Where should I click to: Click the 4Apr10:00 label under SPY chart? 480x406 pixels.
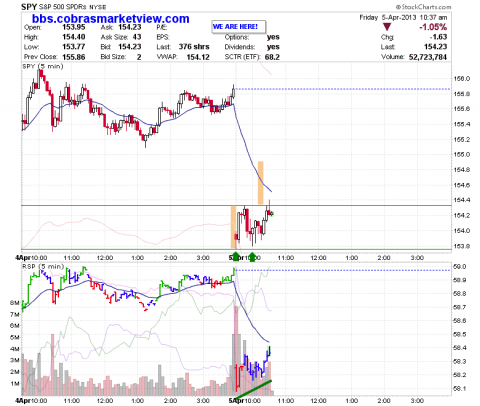coord(31,258)
